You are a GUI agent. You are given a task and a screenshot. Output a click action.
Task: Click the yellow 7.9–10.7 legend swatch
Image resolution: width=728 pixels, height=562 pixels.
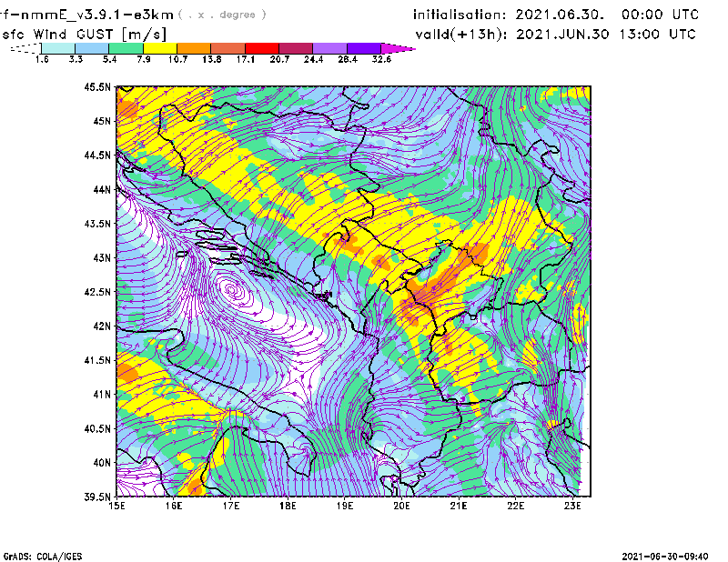click(160, 48)
